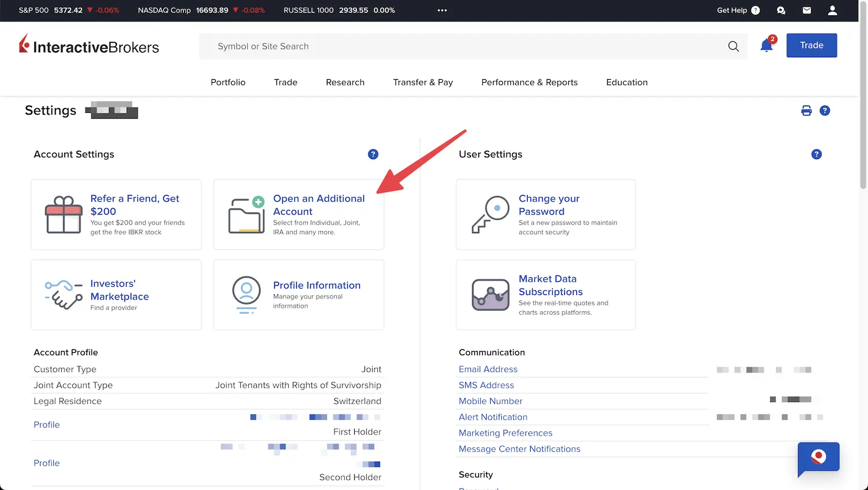Open Investors' Marketplace link
The image size is (868, 490).
(119, 290)
